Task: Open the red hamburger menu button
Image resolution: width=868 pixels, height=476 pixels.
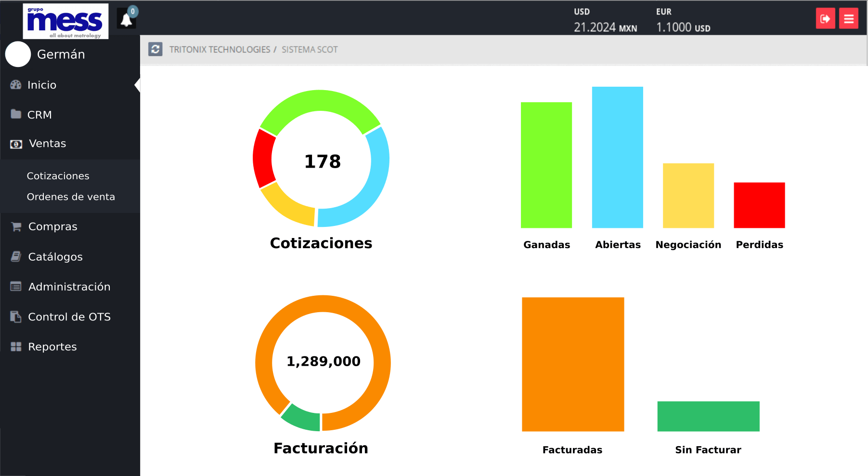Action: 848,19
